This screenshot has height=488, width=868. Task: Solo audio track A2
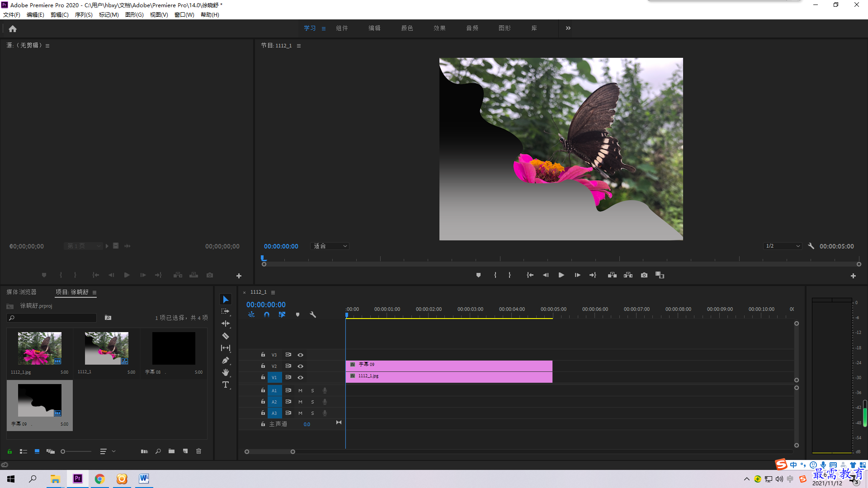click(x=312, y=402)
